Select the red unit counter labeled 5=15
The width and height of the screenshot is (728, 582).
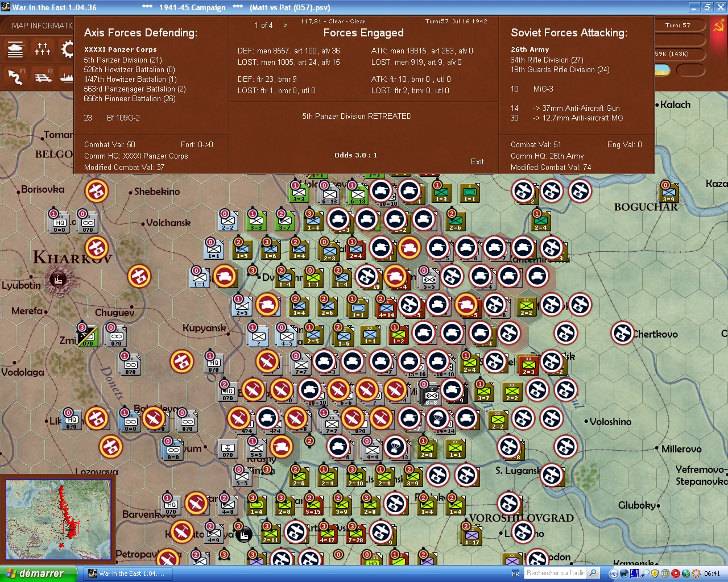[313, 504]
